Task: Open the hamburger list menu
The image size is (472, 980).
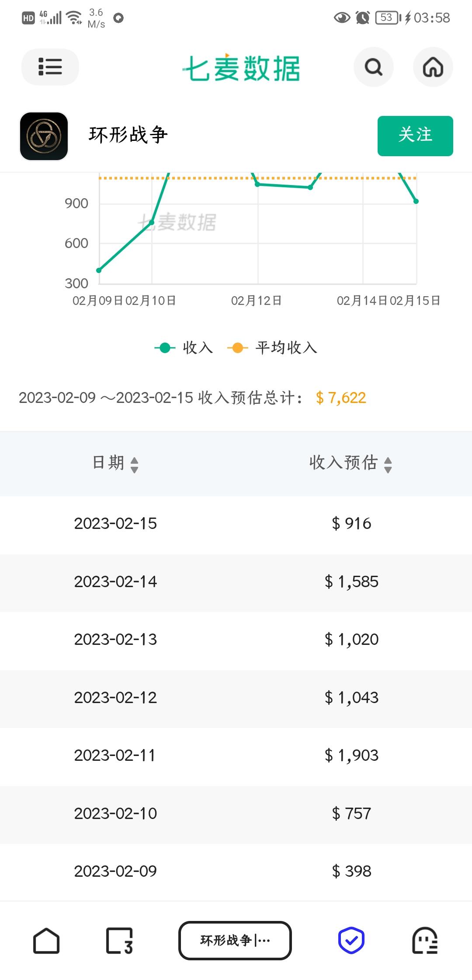Action: (50, 67)
